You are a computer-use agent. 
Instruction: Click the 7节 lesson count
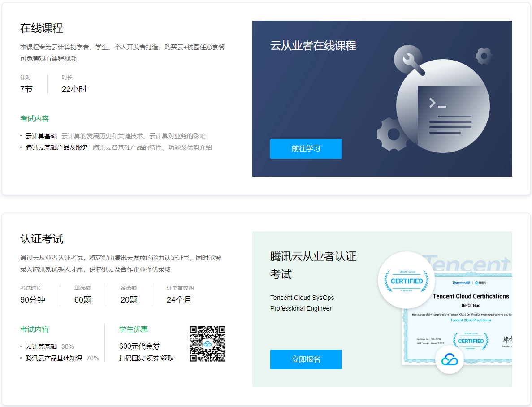26,89
